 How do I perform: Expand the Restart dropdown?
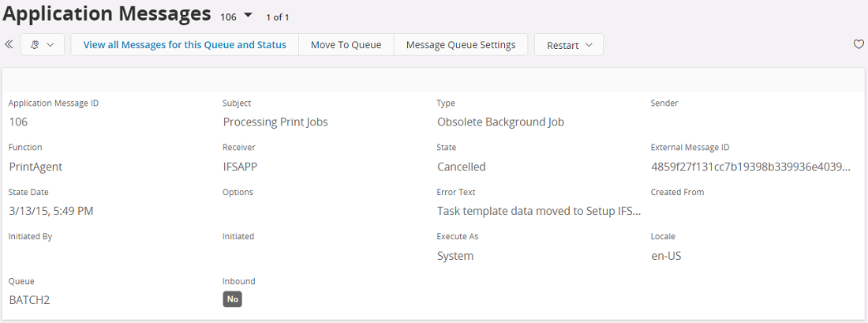pyautogui.click(x=568, y=45)
